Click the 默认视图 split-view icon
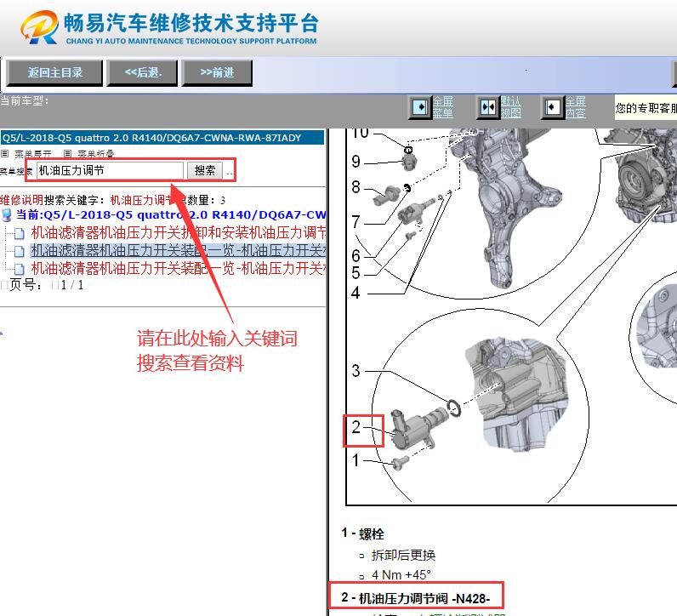The width and height of the screenshot is (677, 616). pos(488,107)
